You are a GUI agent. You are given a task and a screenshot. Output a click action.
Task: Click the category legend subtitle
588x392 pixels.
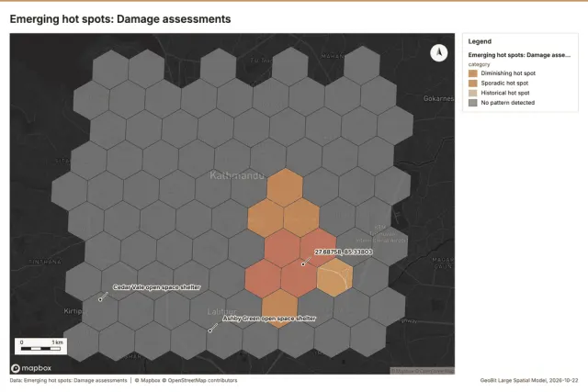click(479, 64)
